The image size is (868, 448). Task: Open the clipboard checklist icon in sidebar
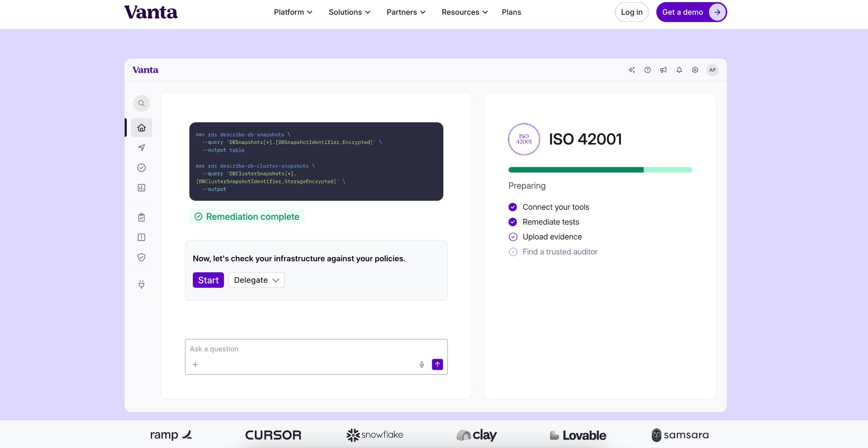point(142,217)
